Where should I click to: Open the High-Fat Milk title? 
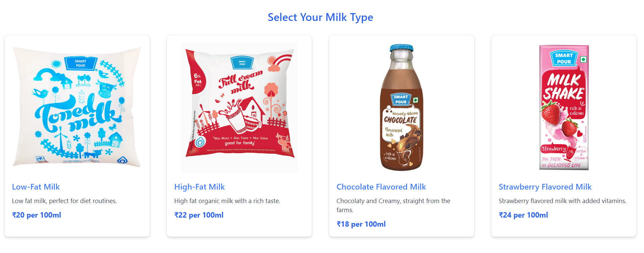pyautogui.click(x=199, y=187)
